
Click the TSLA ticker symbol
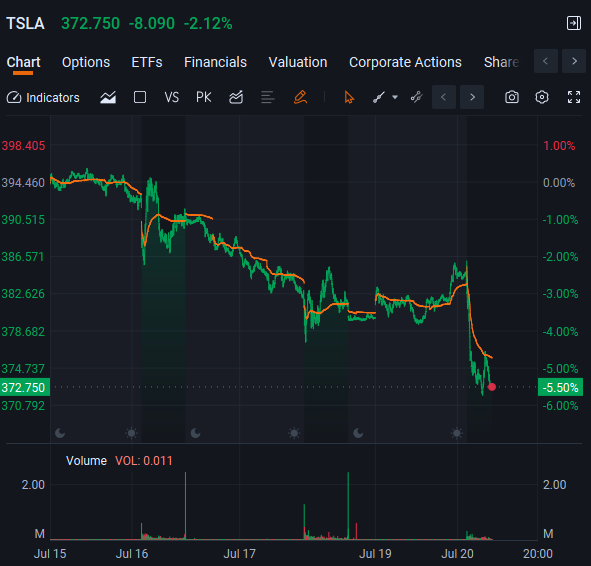26,24
